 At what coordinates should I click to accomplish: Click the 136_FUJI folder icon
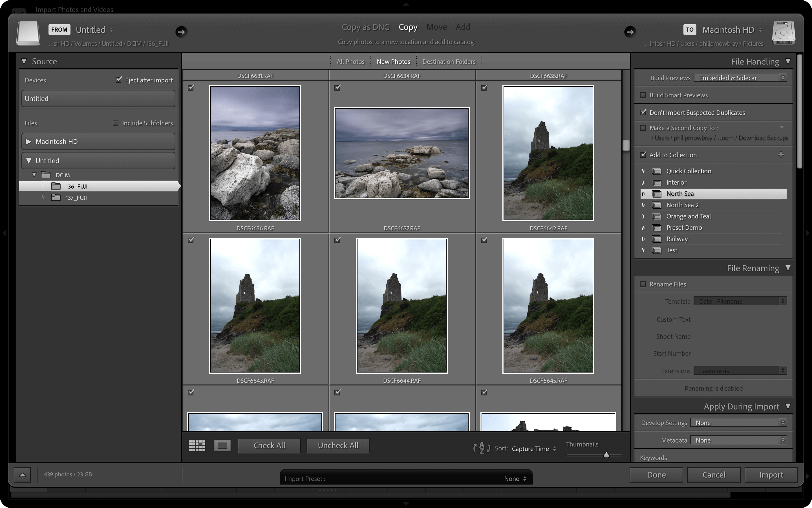[x=56, y=186]
